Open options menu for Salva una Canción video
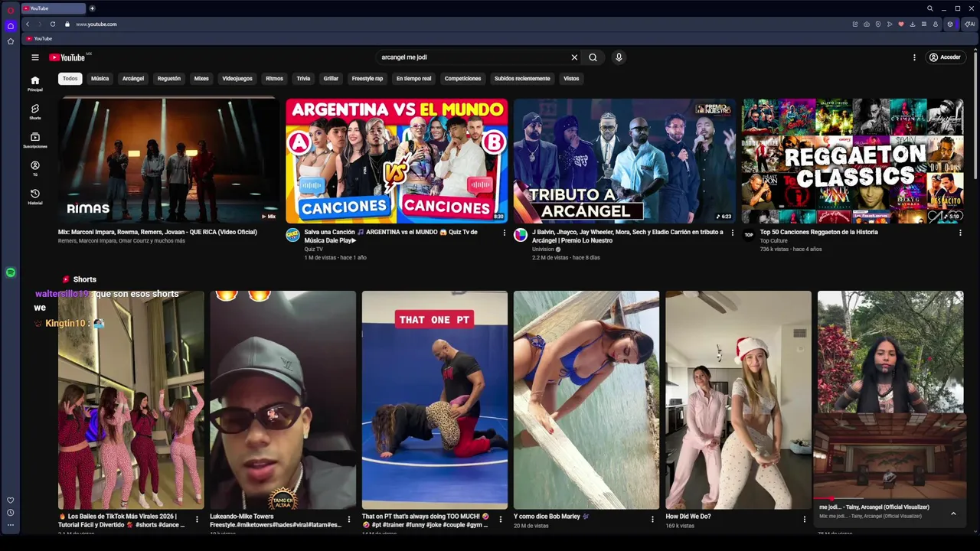 point(504,233)
